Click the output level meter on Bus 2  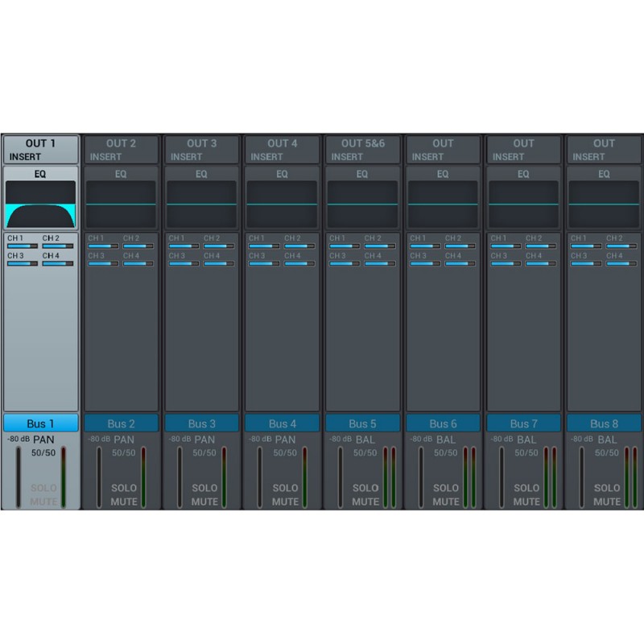click(143, 477)
